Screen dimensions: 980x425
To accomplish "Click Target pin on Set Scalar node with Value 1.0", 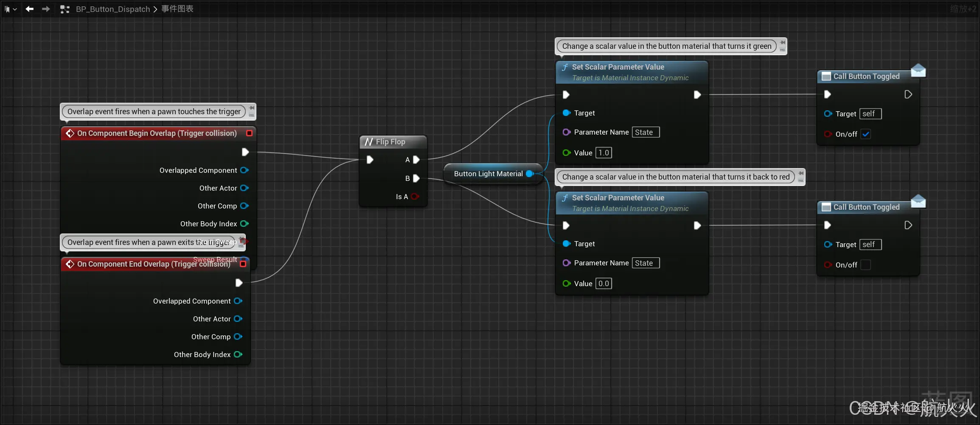I will pos(567,113).
